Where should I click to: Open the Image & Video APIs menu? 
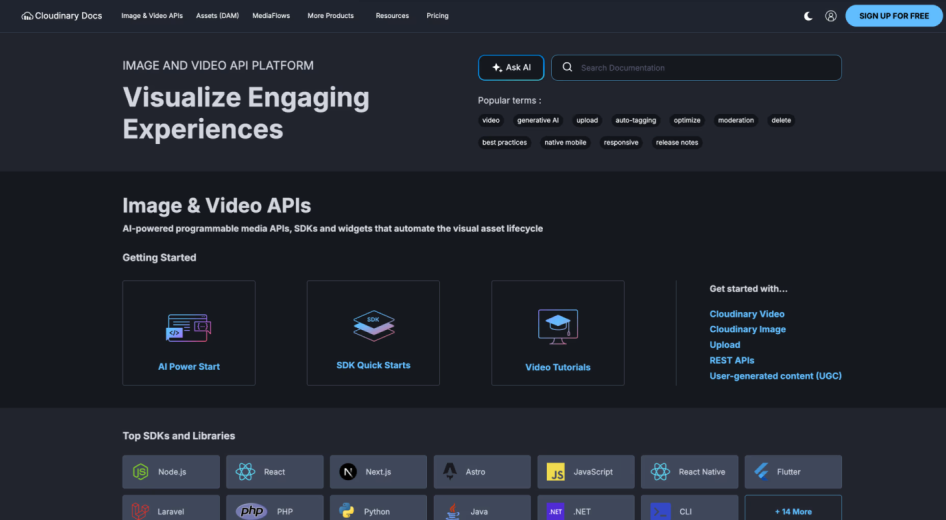point(152,16)
